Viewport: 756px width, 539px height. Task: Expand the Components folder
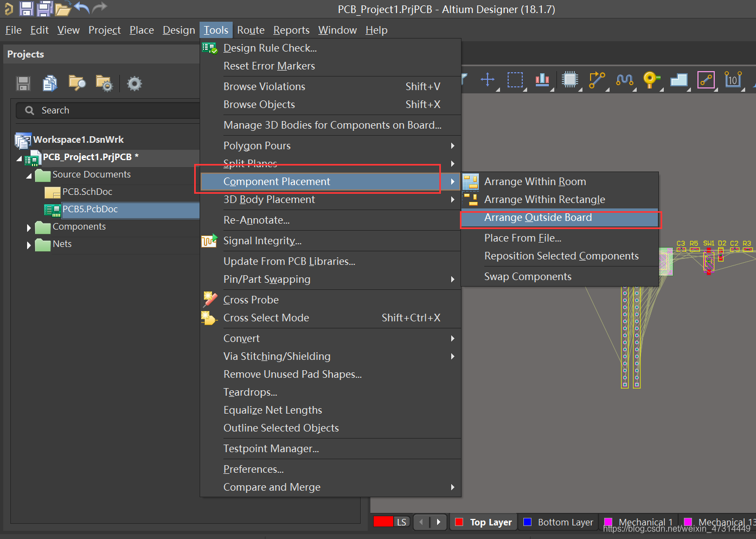coord(29,228)
